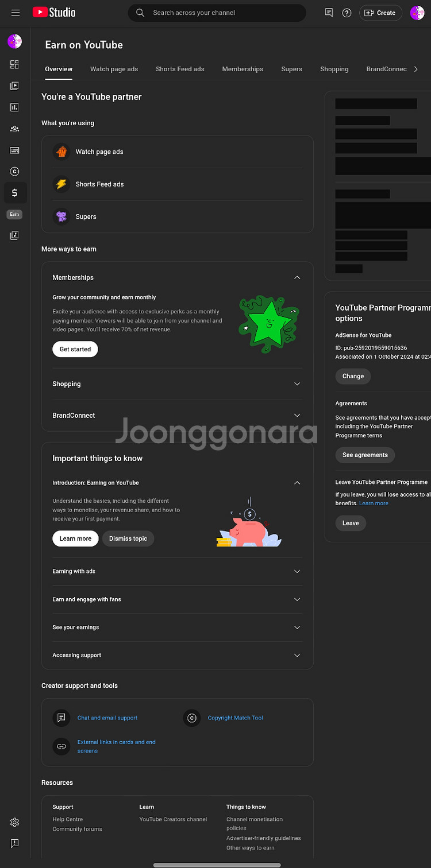Open the Memberships tab
Image resolution: width=431 pixels, height=868 pixels.
click(243, 69)
